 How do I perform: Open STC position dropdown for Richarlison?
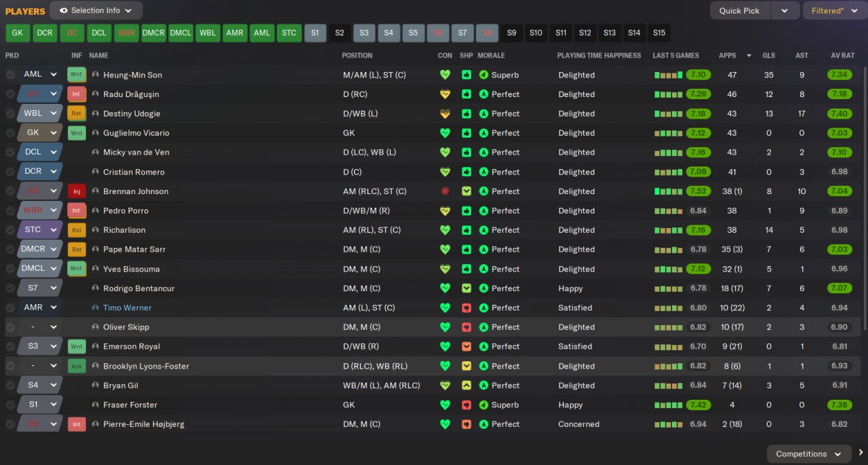click(x=53, y=230)
